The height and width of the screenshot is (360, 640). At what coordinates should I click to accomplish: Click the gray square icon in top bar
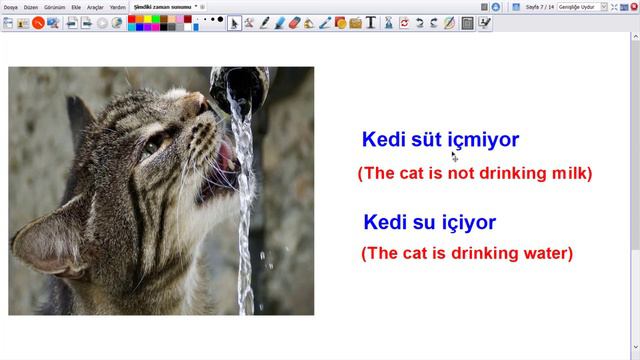coord(484,7)
